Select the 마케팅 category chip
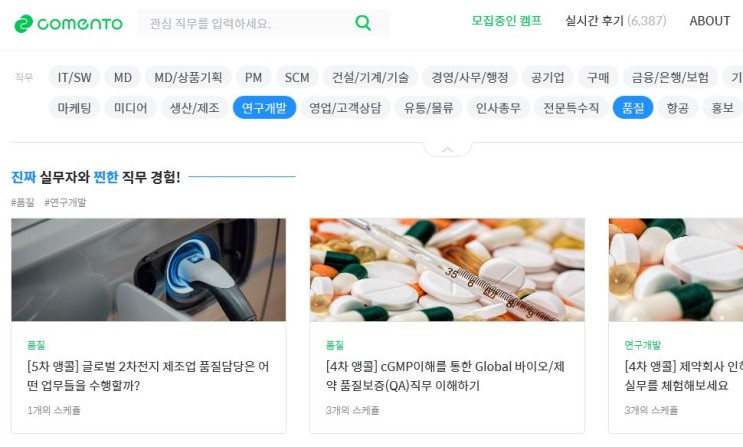The image size is (743, 447). click(74, 108)
